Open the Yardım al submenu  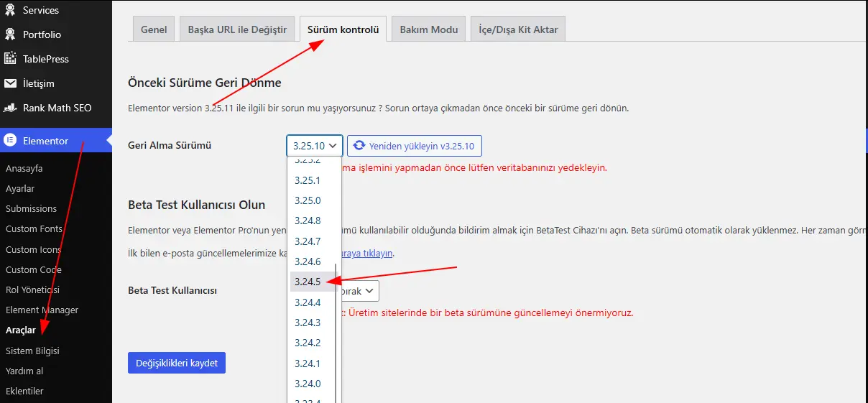point(25,371)
